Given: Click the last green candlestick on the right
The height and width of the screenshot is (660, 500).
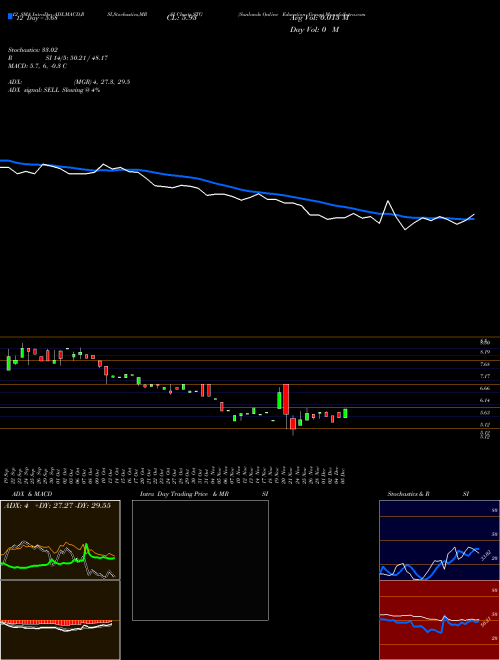Looking at the screenshot, I should 346,413.
